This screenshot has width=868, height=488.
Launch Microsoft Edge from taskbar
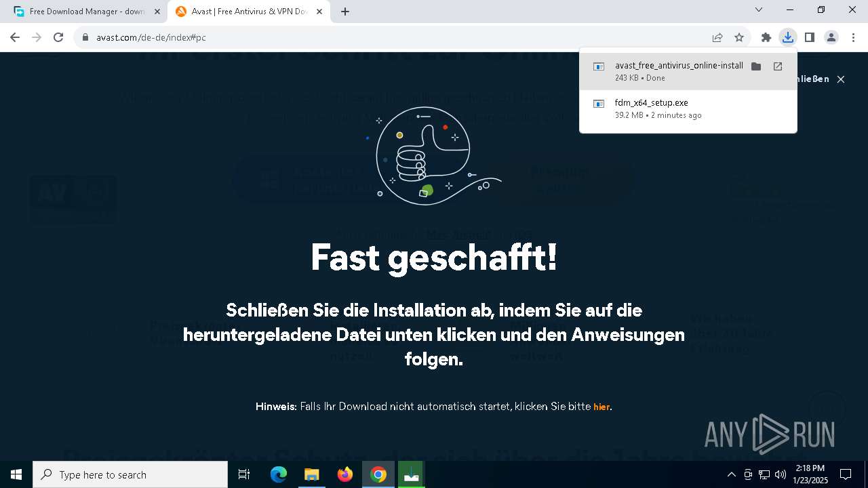tap(279, 474)
